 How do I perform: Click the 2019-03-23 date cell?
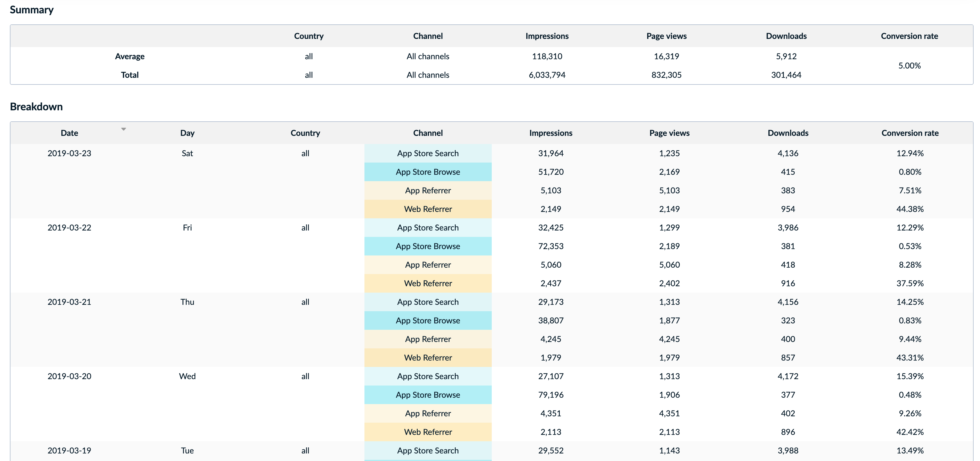[69, 153]
